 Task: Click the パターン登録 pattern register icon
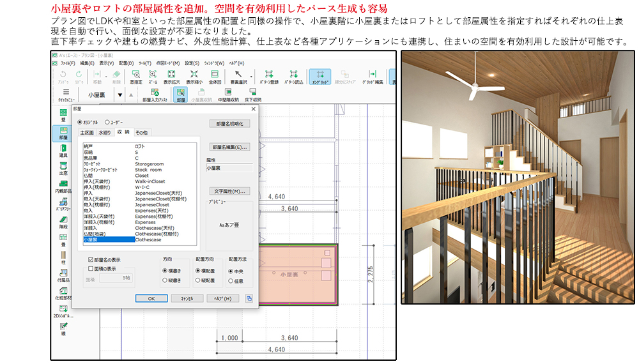click(269, 77)
